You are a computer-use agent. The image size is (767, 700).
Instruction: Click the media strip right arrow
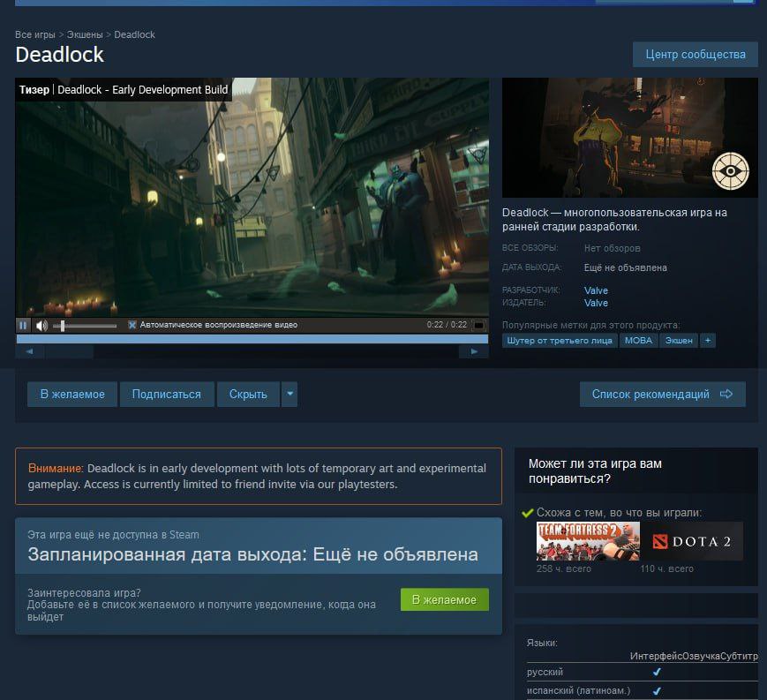[473, 351]
